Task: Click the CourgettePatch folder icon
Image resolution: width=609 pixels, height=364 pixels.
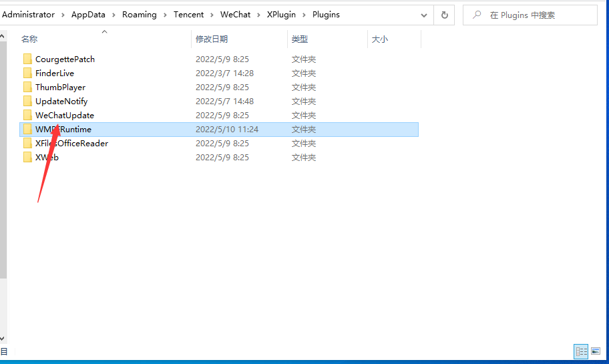Action: pyautogui.click(x=27, y=59)
